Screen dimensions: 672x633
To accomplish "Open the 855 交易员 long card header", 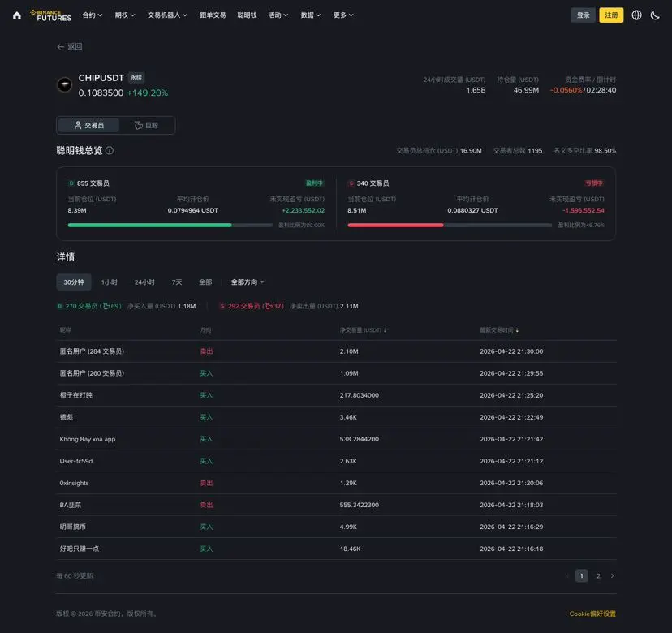I will (88, 183).
